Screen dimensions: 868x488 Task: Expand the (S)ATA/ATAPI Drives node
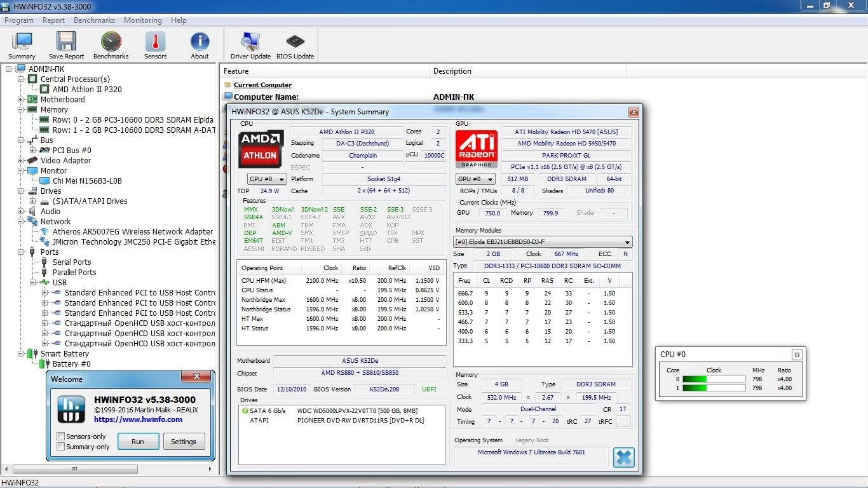[33, 201]
